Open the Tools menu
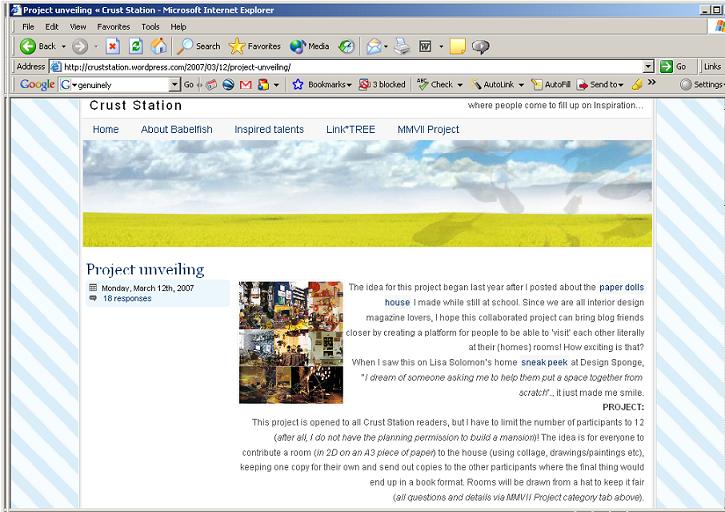725x512 pixels. coord(150,26)
